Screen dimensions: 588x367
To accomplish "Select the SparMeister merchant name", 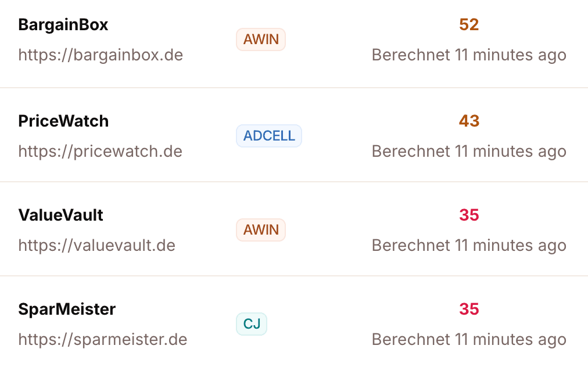I will 66,309.
